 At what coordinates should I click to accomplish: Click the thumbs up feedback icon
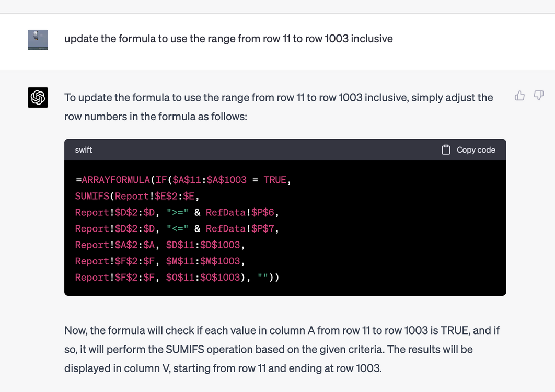(519, 96)
